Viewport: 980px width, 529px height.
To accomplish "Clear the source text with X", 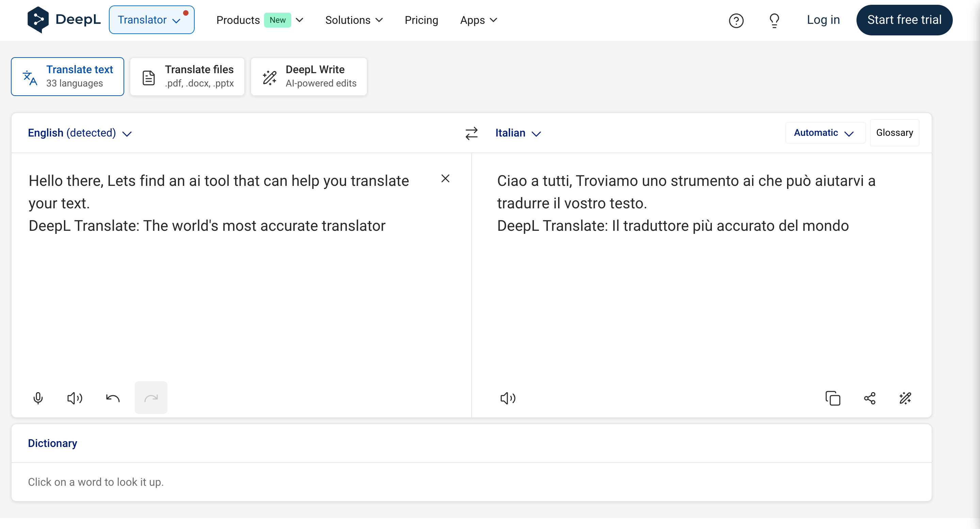I will pos(445,178).
